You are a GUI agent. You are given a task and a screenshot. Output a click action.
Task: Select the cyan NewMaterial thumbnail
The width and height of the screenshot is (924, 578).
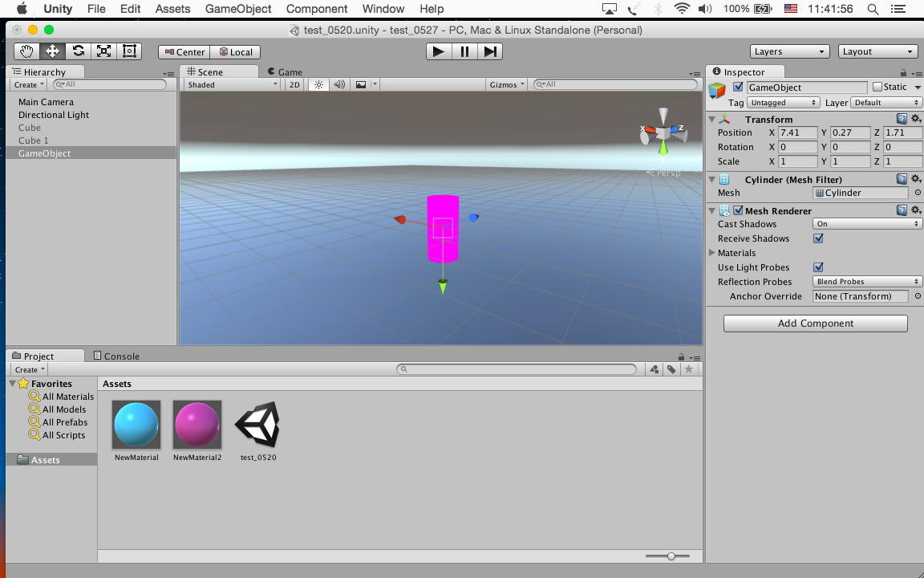(136, 425)
